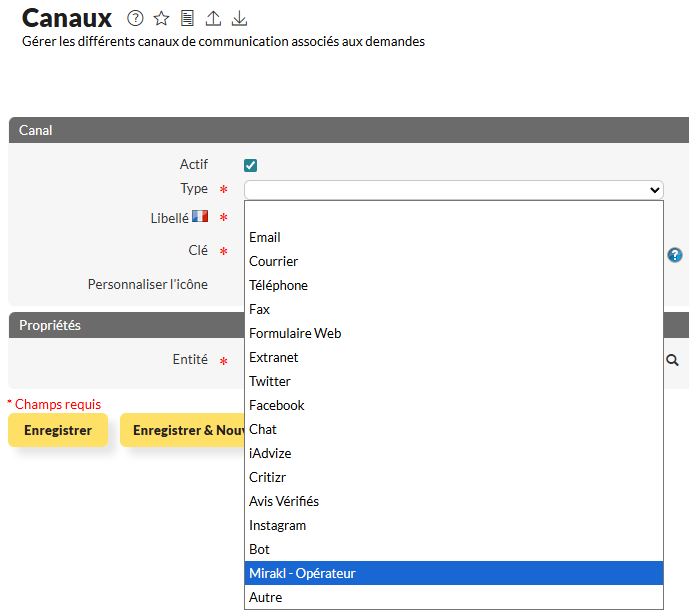Pick Mirakl - Opérateur option

302,573
